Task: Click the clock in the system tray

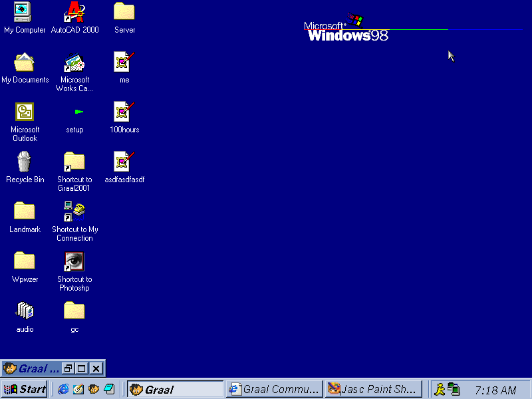Action: [x=495, y=390]
